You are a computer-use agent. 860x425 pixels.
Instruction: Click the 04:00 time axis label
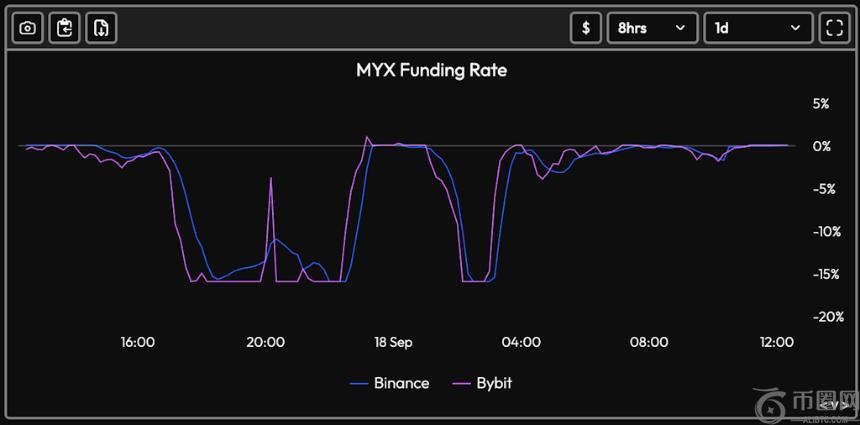pos(521,342)
